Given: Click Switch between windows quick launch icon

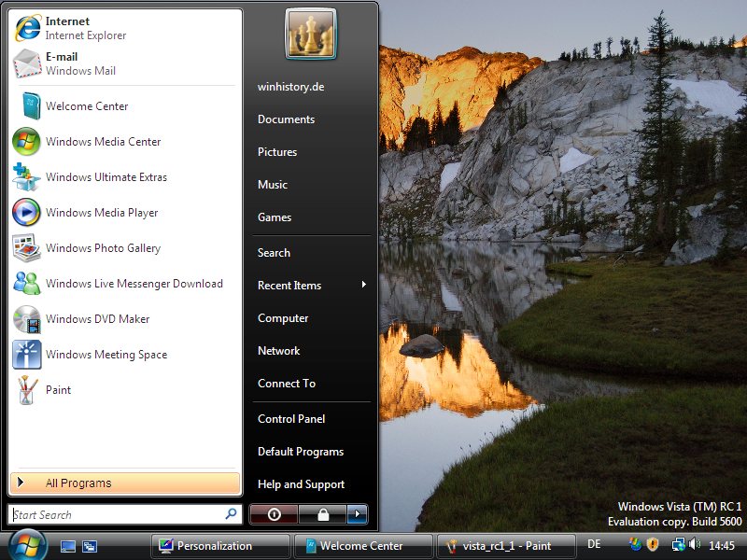Looking at the screenshot, I should coord(90,546).
